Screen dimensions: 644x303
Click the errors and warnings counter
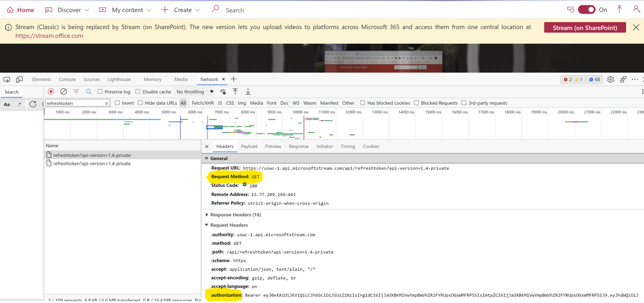point(573,79)
